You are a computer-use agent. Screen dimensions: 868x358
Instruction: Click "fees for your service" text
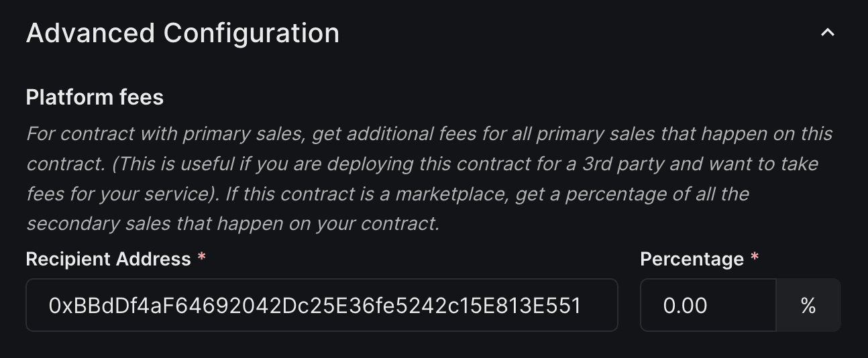[x=115, y=194]
